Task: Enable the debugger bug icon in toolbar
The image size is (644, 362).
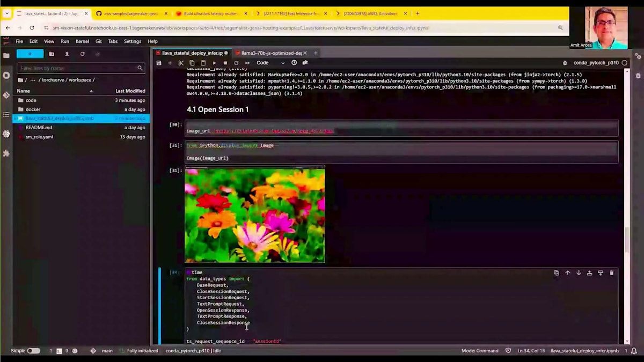Action: coord(565,63)
